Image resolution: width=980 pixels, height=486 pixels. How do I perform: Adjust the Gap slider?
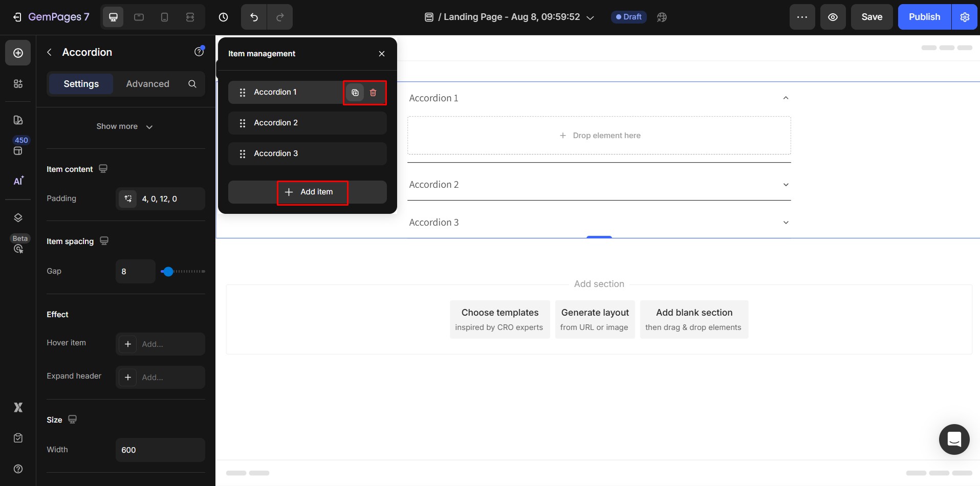pyautogui.click(x=168, y=272)
